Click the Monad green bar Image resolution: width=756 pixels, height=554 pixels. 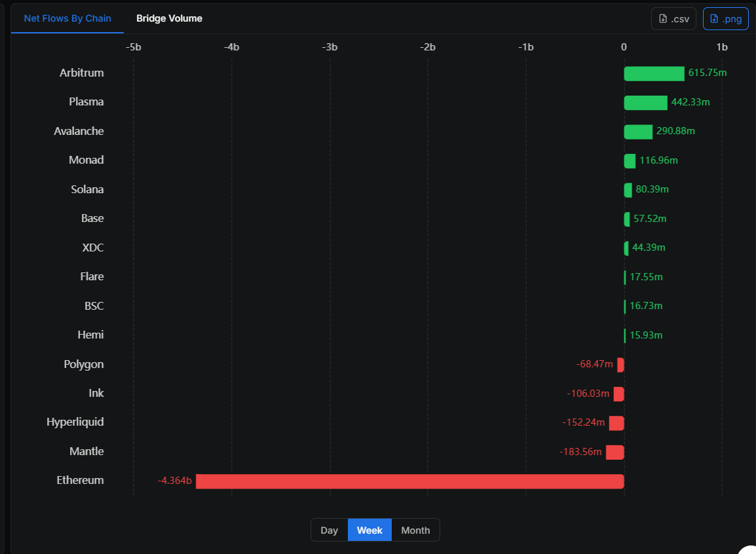click(x=630, y=161)
